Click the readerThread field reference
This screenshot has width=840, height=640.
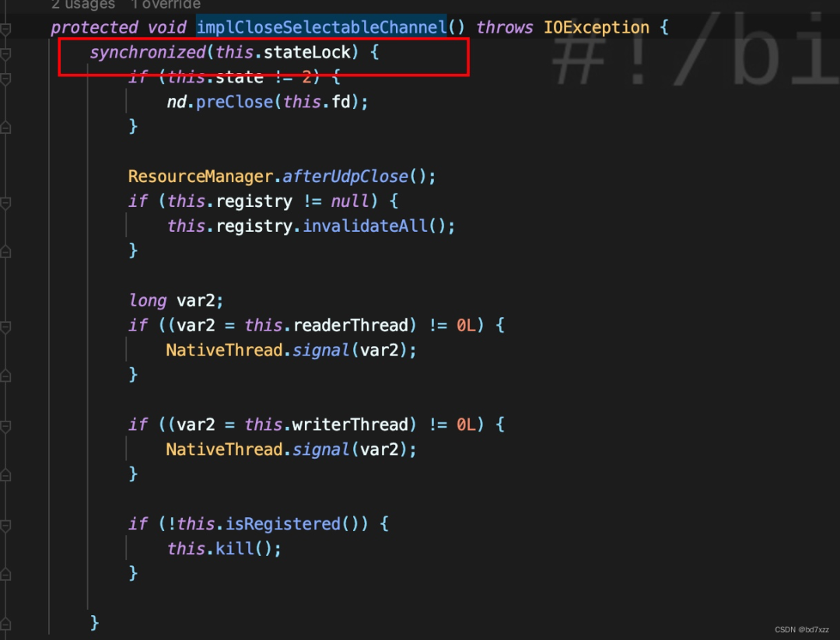(351, 325)
